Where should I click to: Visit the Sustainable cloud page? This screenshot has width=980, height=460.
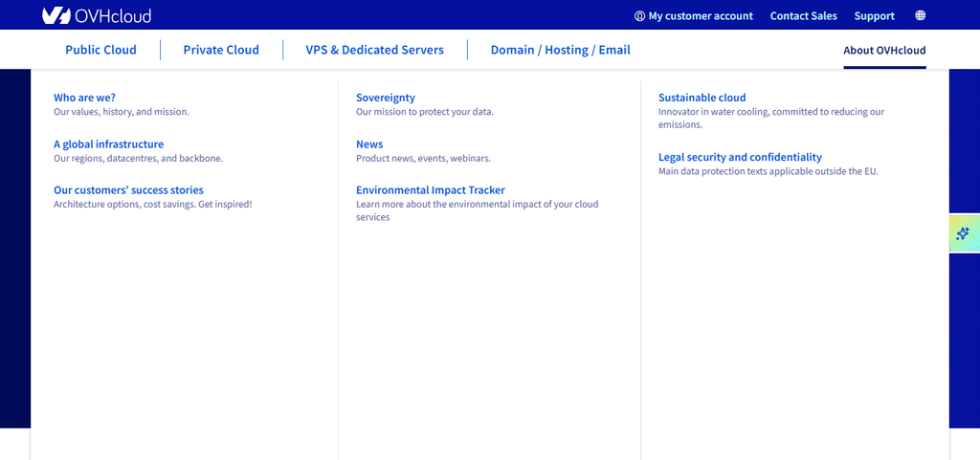(x=702, y=98)
